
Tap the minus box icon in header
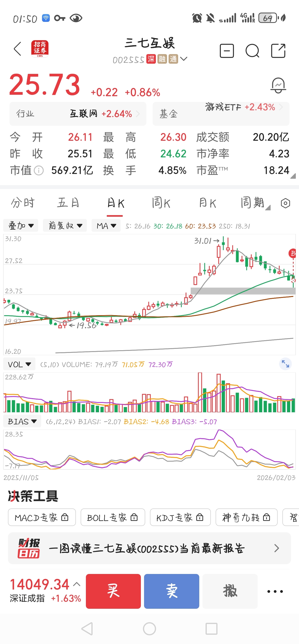(227, 51)
